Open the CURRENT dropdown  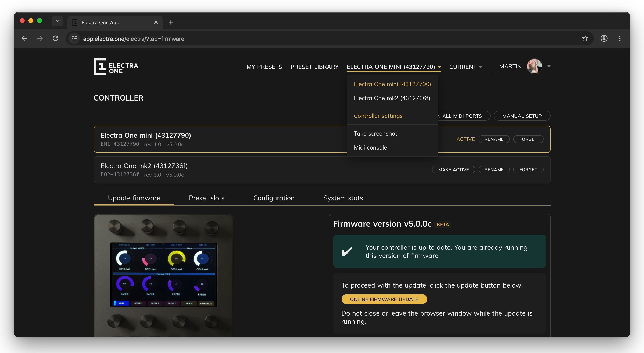(x=465, y=67)
